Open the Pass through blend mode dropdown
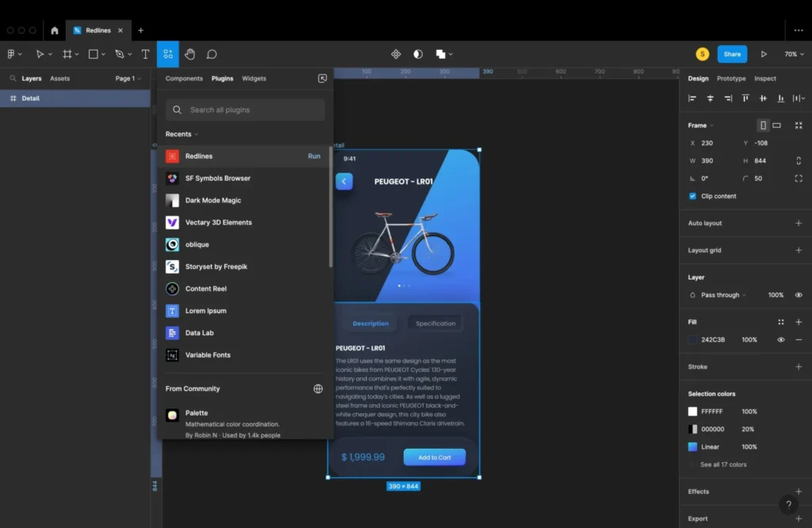Viewport: 812px width, 528px height. pos(722,295)
